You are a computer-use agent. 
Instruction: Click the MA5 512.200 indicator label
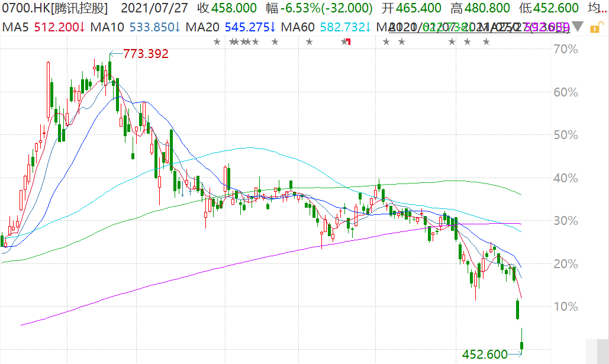tap(44, 27)
